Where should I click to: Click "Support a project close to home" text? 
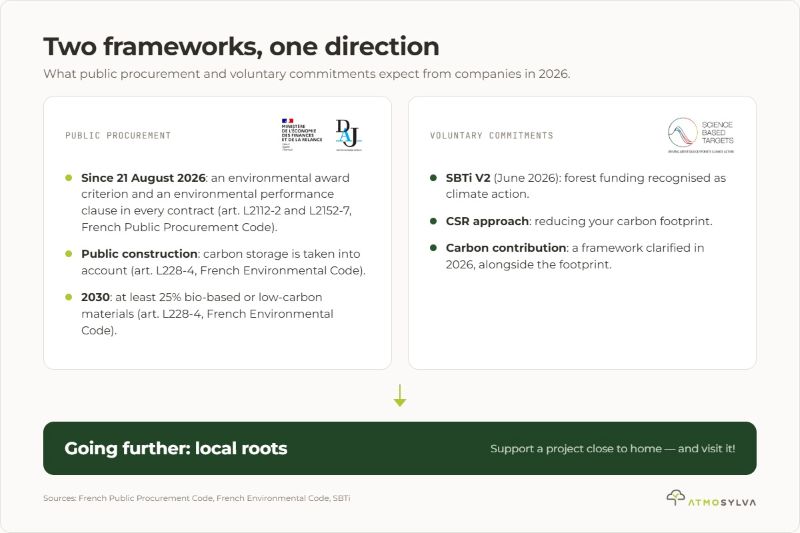point(612,448)
